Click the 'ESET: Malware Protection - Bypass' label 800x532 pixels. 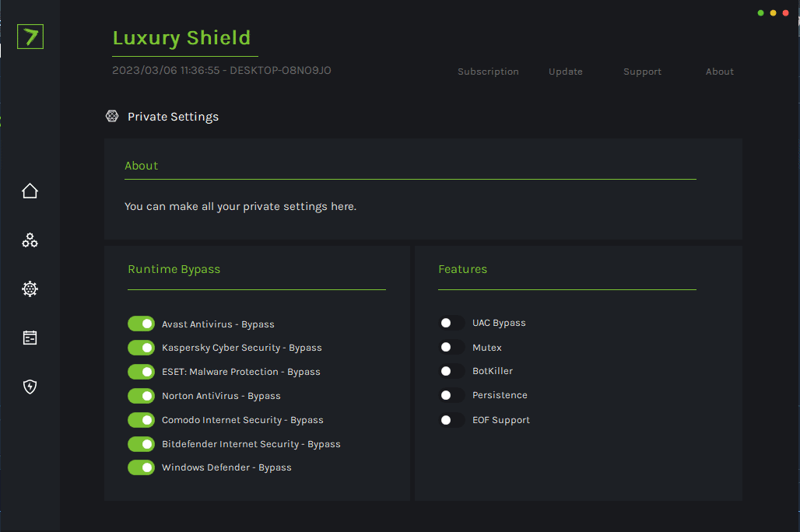coord(240,372)
